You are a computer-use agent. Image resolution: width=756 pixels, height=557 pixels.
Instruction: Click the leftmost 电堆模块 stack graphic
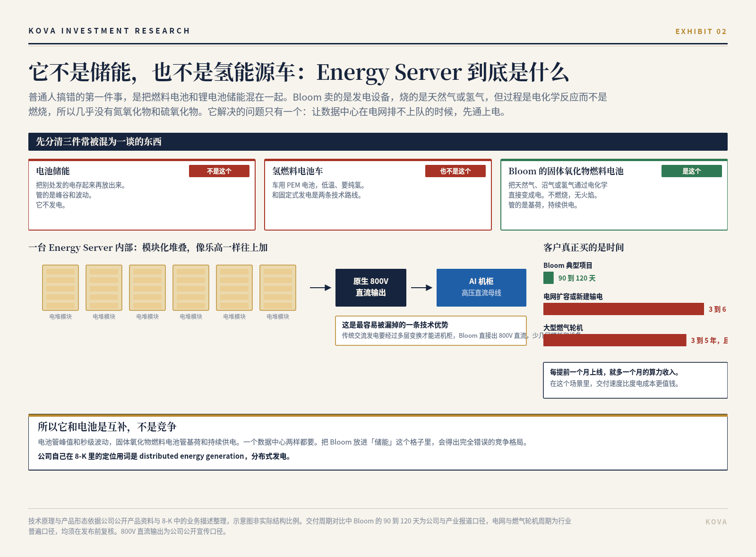[x=60, y=288]
